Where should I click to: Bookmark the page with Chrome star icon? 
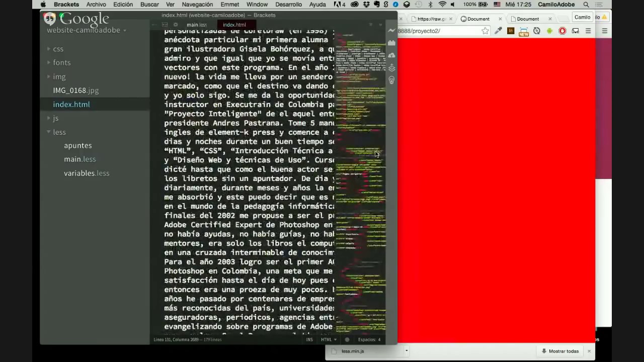click(x=485, y=31)
